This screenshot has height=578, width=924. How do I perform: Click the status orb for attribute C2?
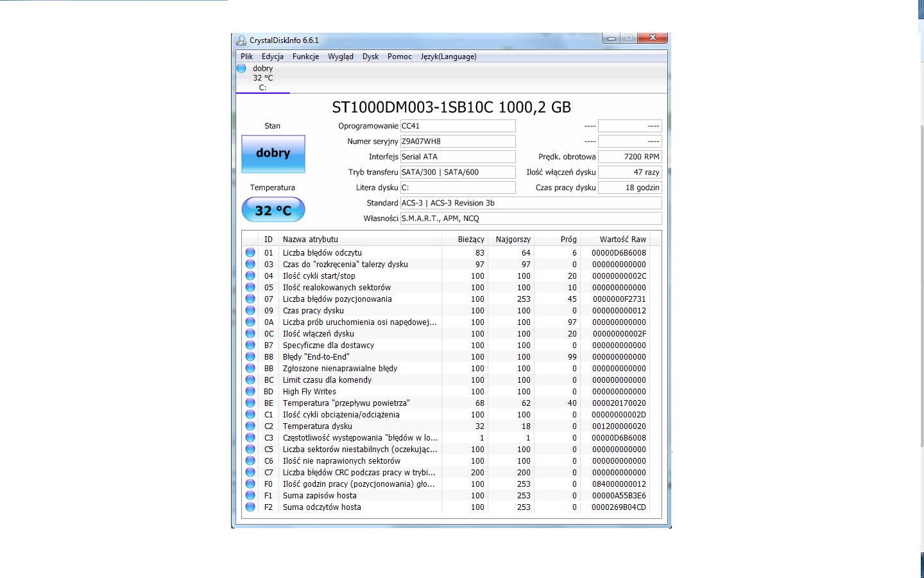(x=250, y=426)
